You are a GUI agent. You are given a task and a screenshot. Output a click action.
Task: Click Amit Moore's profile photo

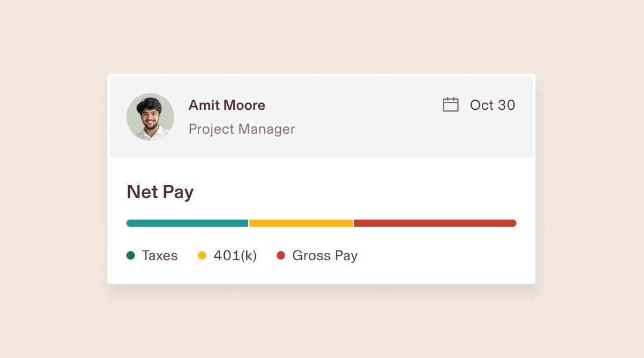tap(150, 117)
